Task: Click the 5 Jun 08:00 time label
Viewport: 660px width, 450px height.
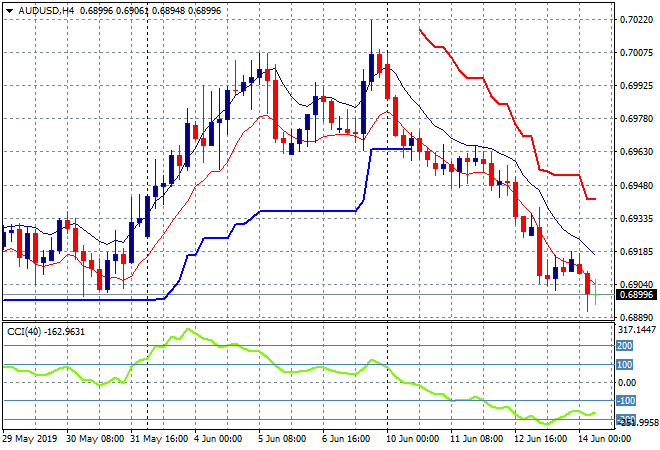Action: click(282, 439)
